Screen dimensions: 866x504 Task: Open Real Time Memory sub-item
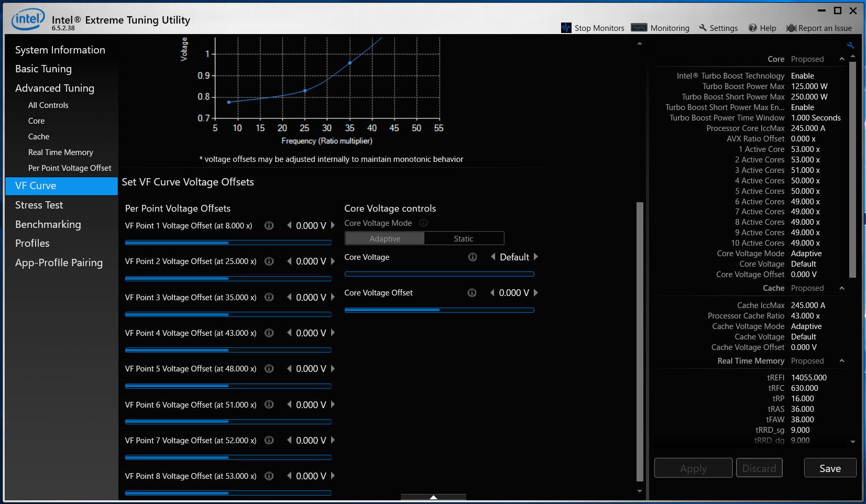click(61, 152)
